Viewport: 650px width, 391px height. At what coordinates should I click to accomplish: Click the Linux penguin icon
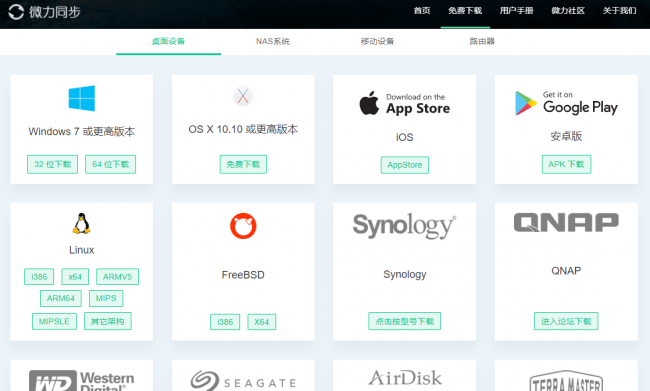pos(82,223)
